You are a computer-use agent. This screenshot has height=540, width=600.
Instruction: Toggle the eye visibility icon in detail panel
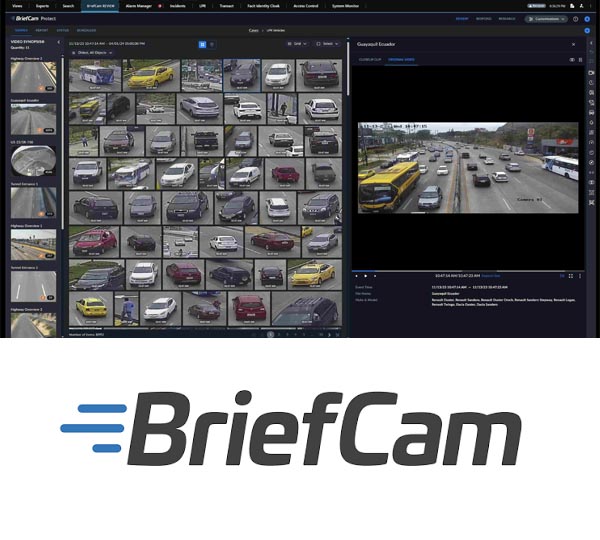(572, 60)
